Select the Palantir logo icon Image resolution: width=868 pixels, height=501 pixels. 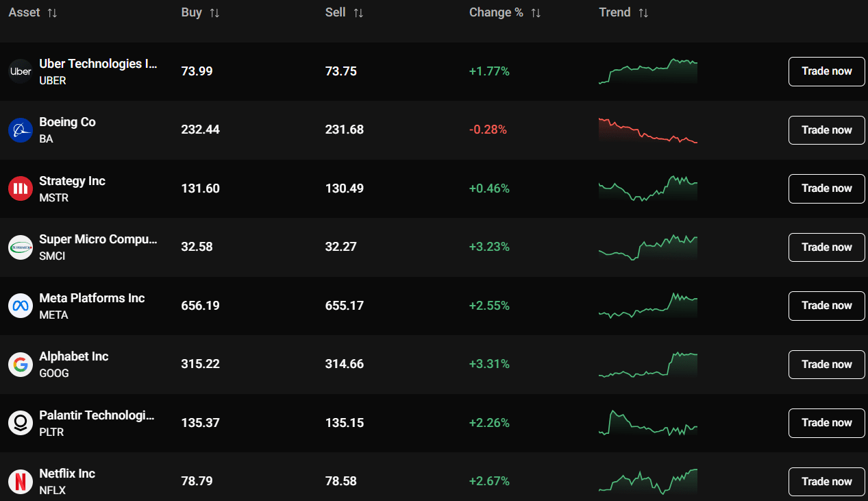point(21,423)
